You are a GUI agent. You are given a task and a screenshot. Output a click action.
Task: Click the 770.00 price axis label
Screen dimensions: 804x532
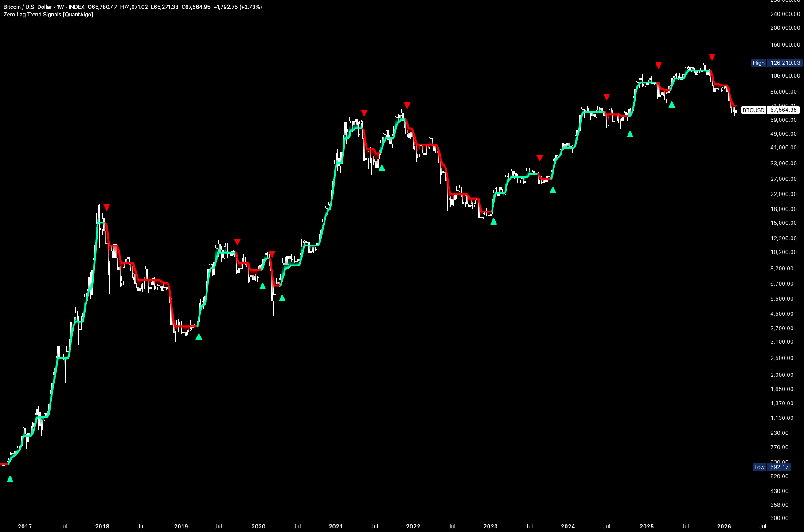click(x=780, y=447)
